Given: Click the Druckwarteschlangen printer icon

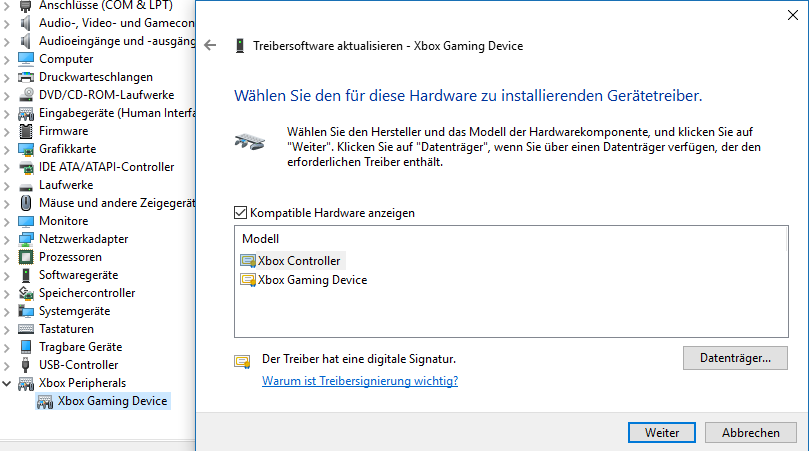Looking at the screenshot, I should click(25, 77).
